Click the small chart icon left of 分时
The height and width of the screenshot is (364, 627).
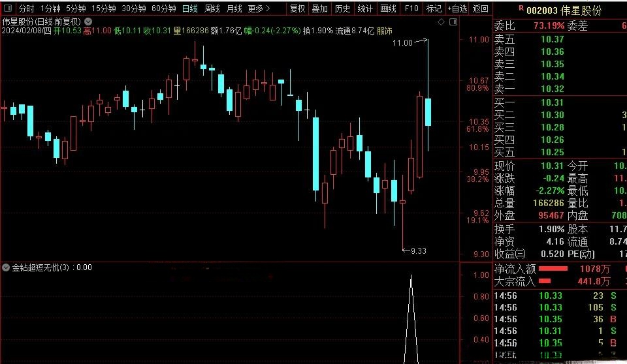[7, 8]
